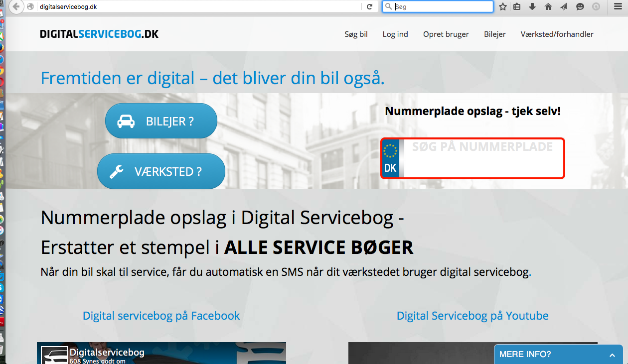
Task: Open the downloads arrow icon
Action: [532, 6]
